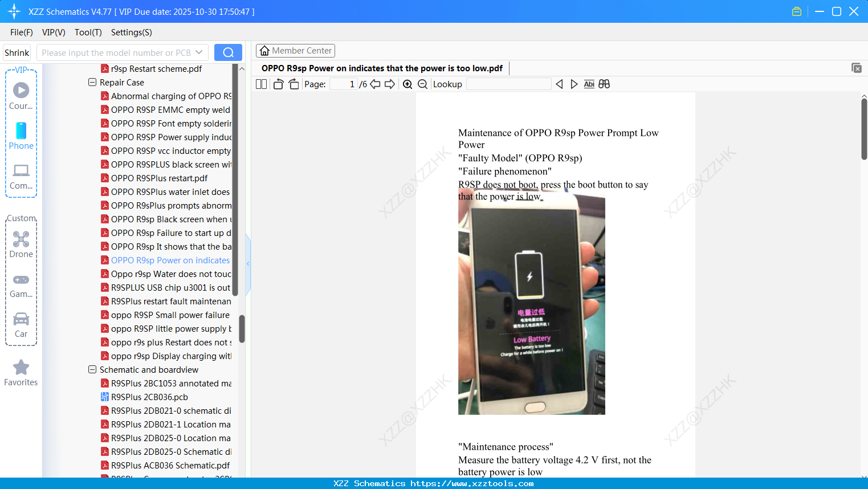This screenshot has width=868, height=489.
Task: Click the yellow store icon in title bar
Action: click(x=797, y=11)
